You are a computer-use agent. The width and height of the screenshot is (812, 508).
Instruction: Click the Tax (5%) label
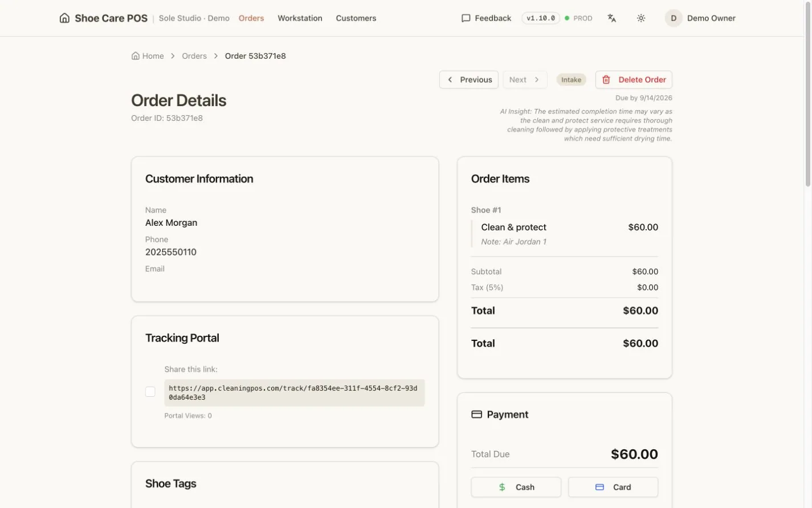tap(487, 287)
